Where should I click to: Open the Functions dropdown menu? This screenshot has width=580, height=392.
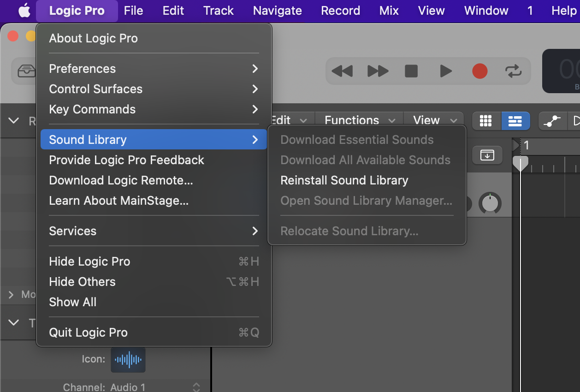click(x=360, y=120)
